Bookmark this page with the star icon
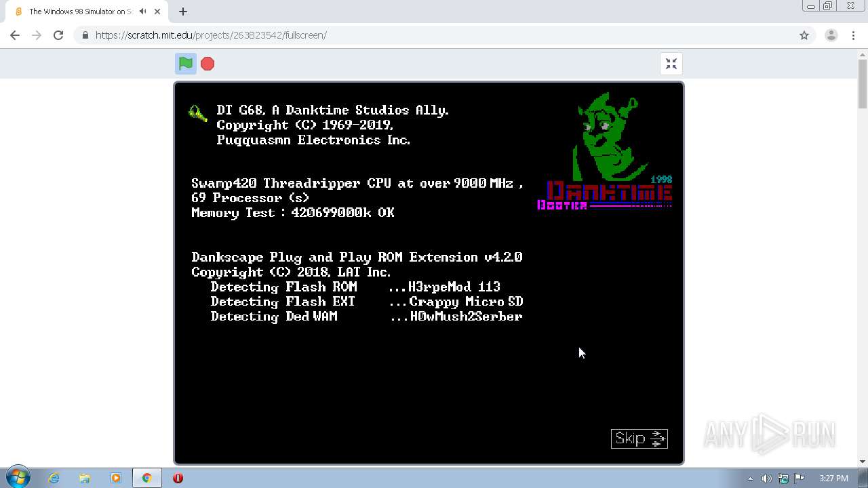The image size is (868, 488). tap(804, 35)
